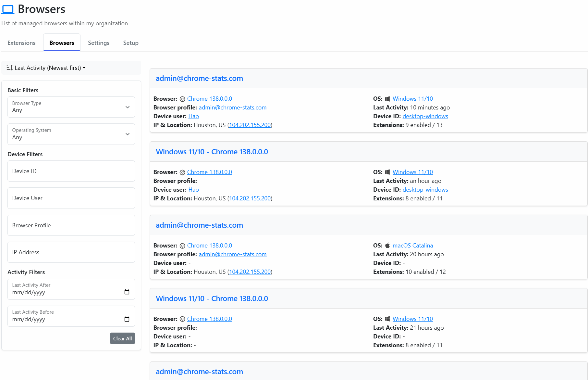Click the sort icon next to Last Activity
This screenshot has height=380, width=588.
point(10,68)
